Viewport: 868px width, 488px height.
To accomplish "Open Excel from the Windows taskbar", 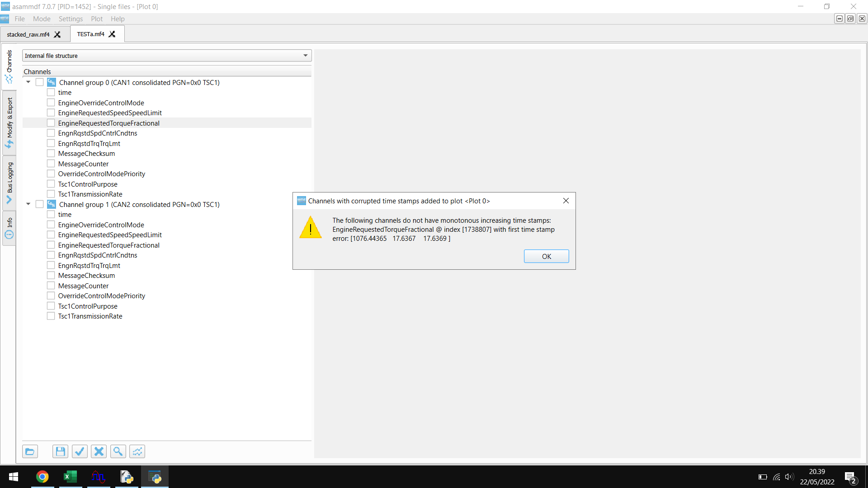I will coord(71,477).
